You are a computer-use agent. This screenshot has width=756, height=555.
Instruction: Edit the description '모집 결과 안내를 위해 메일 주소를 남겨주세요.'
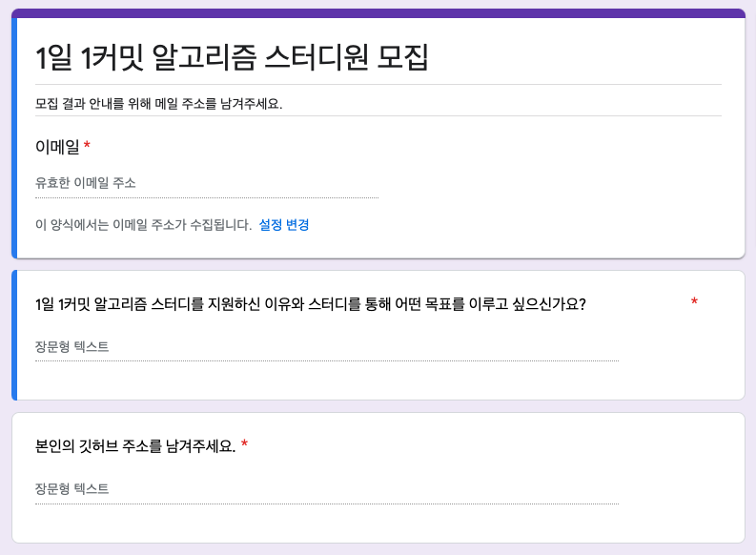[x=158, y=103]
